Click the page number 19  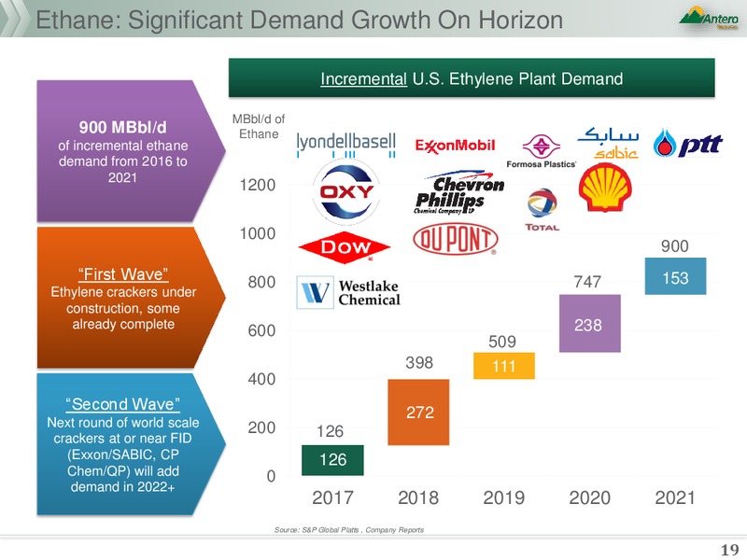(x=729, y=549)
